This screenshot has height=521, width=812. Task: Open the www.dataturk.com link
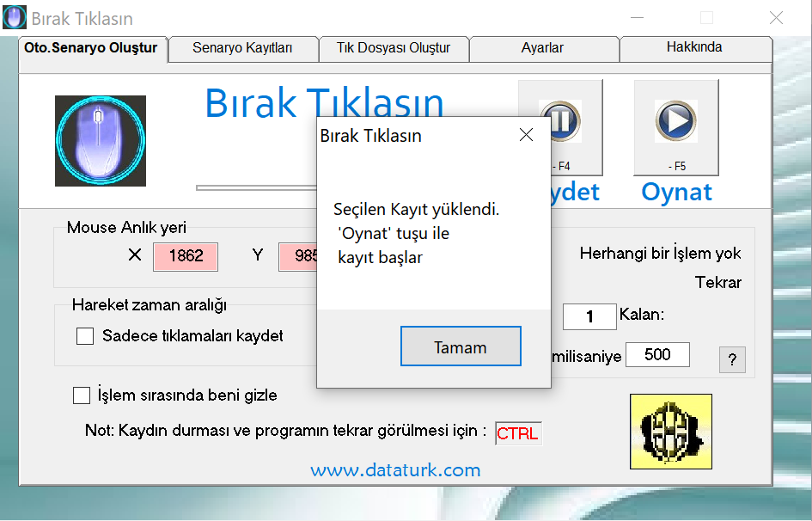(395, 470)
